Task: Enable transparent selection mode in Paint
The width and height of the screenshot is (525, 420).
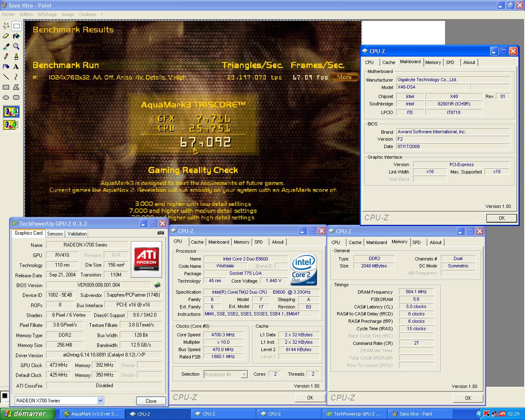Action: (11, 124)
